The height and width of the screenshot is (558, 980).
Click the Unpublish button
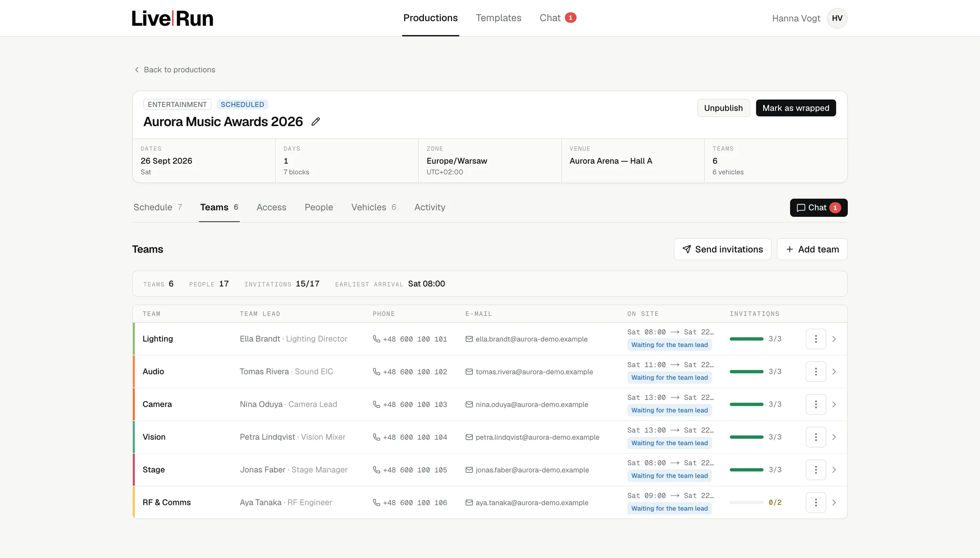point(723,108)
